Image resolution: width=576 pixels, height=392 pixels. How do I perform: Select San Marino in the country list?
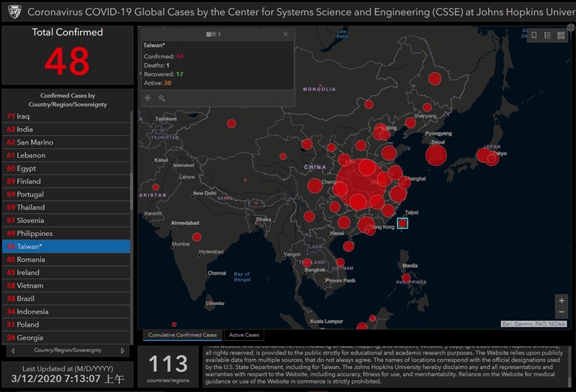66,142
